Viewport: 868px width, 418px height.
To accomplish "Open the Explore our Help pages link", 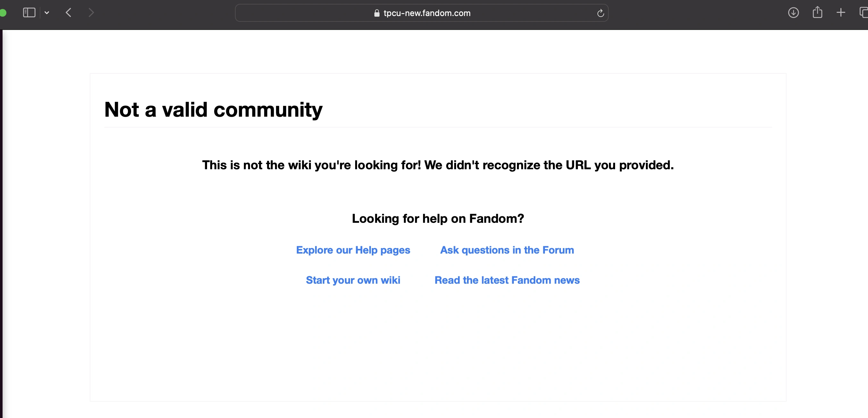I will click(353, 250).
